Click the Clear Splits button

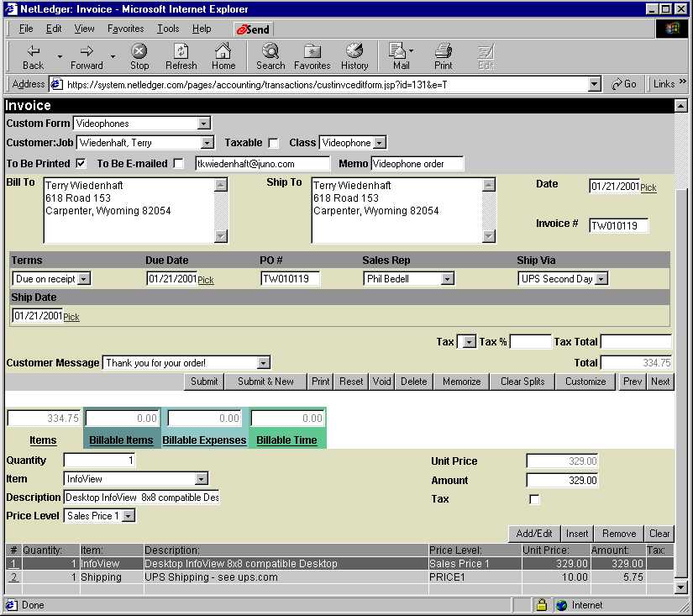(x=522, y=382)
